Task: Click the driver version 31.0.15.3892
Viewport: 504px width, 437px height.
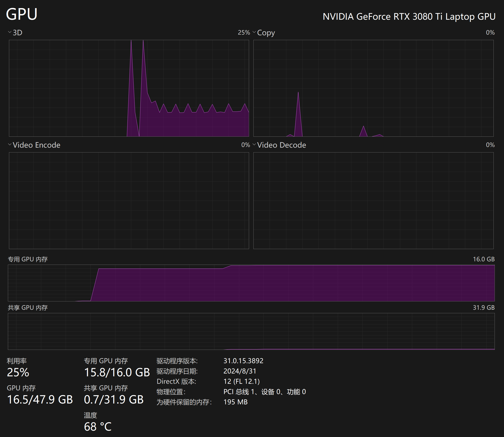Action: pyautogui.click(x=243, y=361)
